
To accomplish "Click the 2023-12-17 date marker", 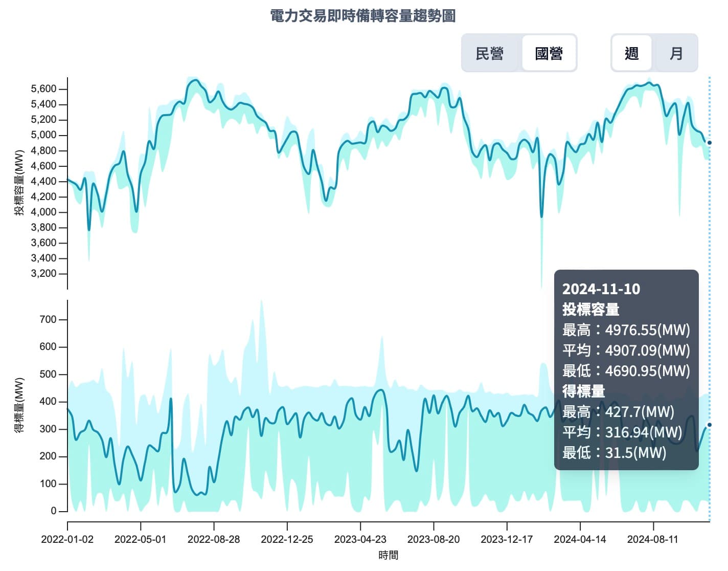I will (507, 539).
